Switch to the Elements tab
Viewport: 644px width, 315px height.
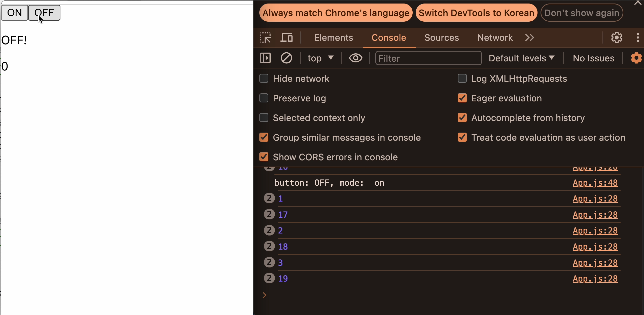pyautogui.click(x=333, y=38)
